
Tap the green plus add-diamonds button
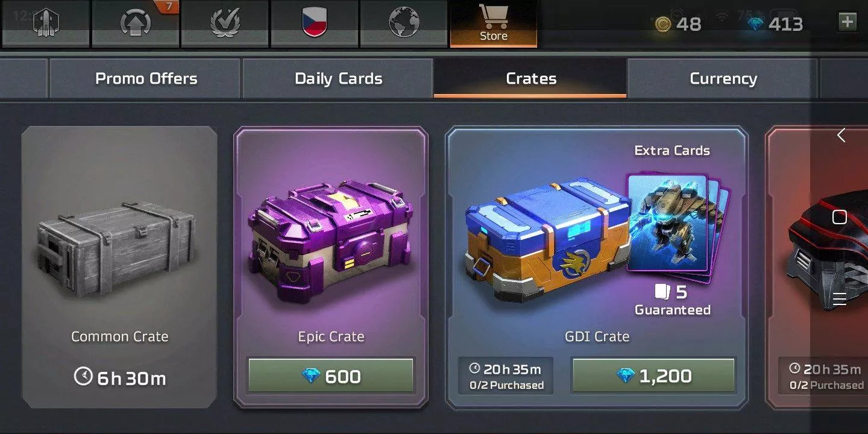[848, 22]
